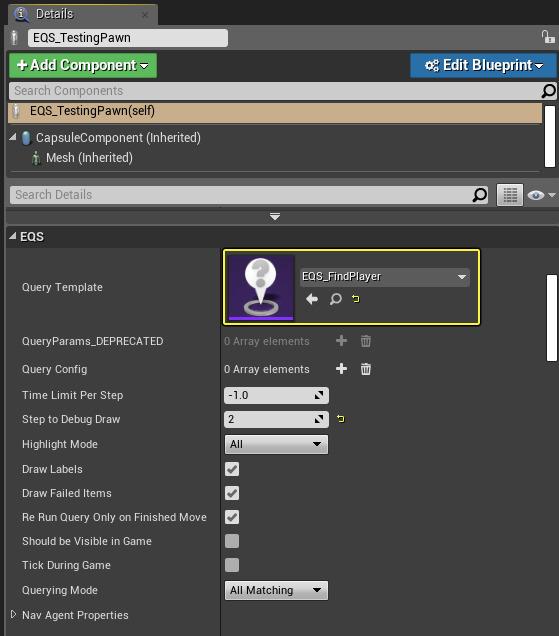
Task: Click the Step to Debug Draw value field
Action: pyautogui.click(x=276, y=419)
